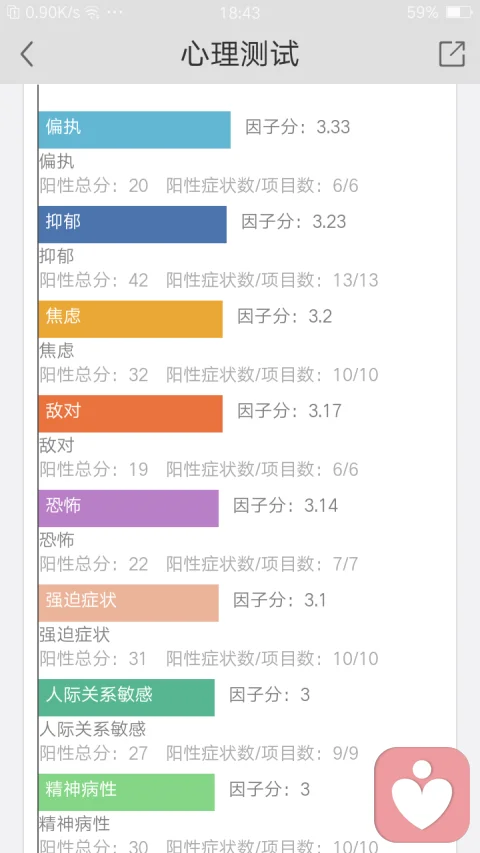Select the light green 精神病性 bar

pyautogui.click(x=127, y=792)
